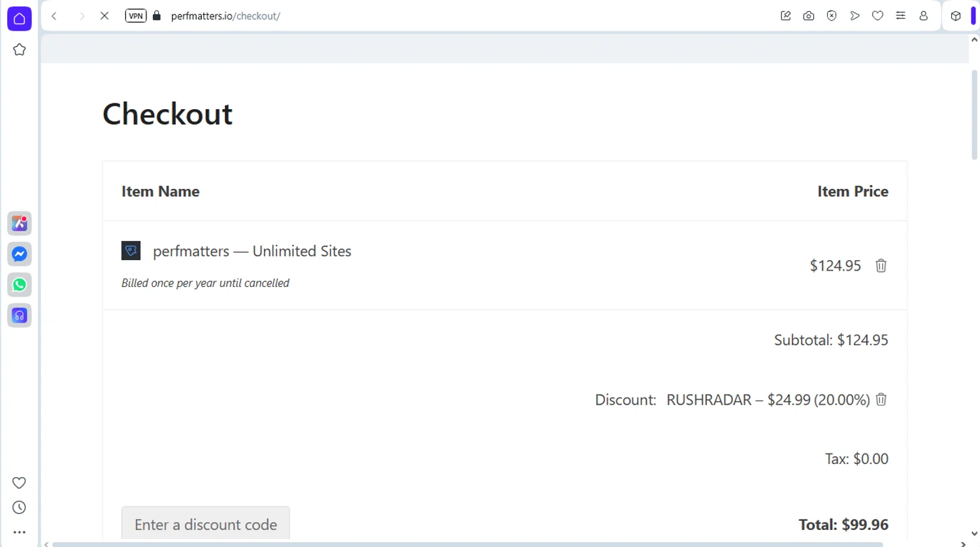Click the "Tax: $0.00" line
This screenshot has width=980, height=547.
(857, 459)
